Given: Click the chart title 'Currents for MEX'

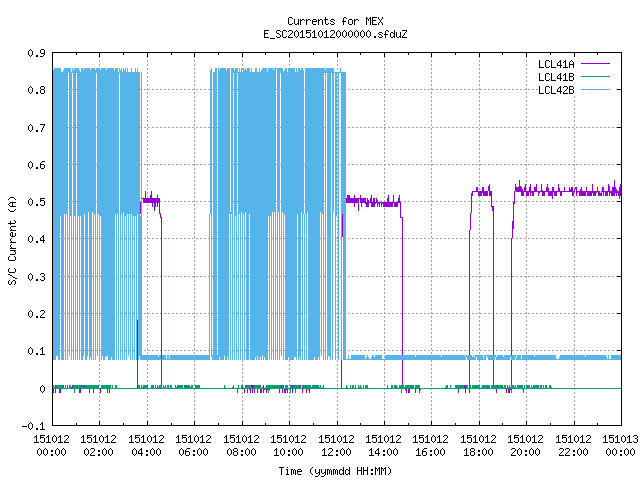Looking at the screenshot, I should coord(335,21).
